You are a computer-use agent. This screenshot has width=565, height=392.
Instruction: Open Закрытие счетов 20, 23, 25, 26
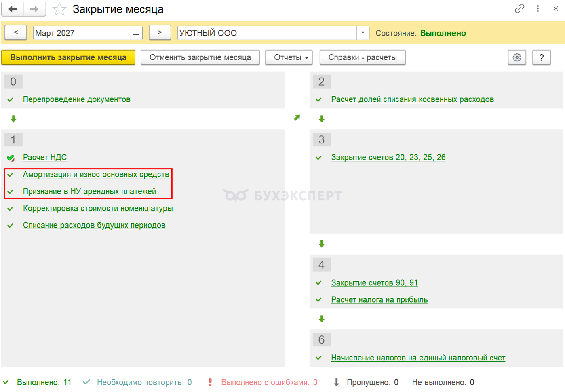tap(388, 157)
